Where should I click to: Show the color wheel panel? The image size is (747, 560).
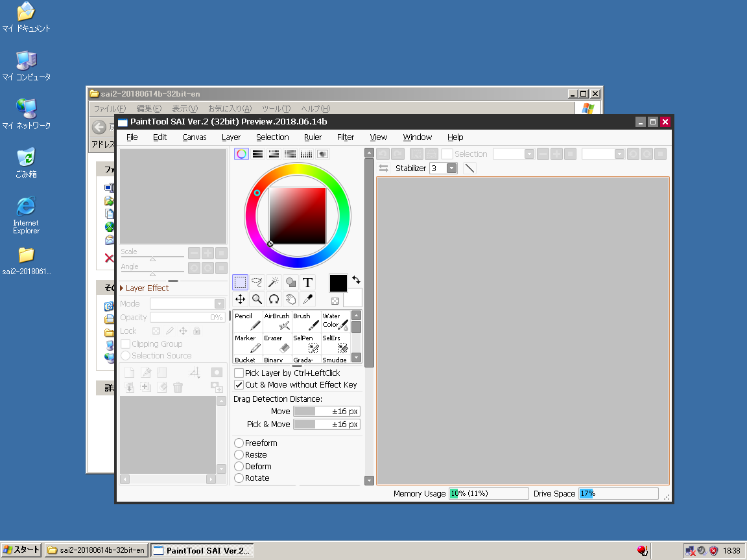(x=241, y=154)
